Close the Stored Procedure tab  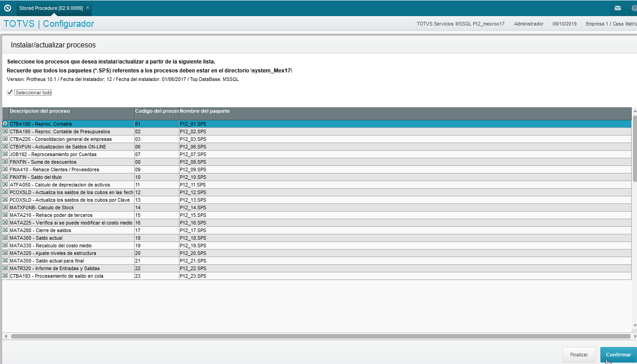pos(88,8)
